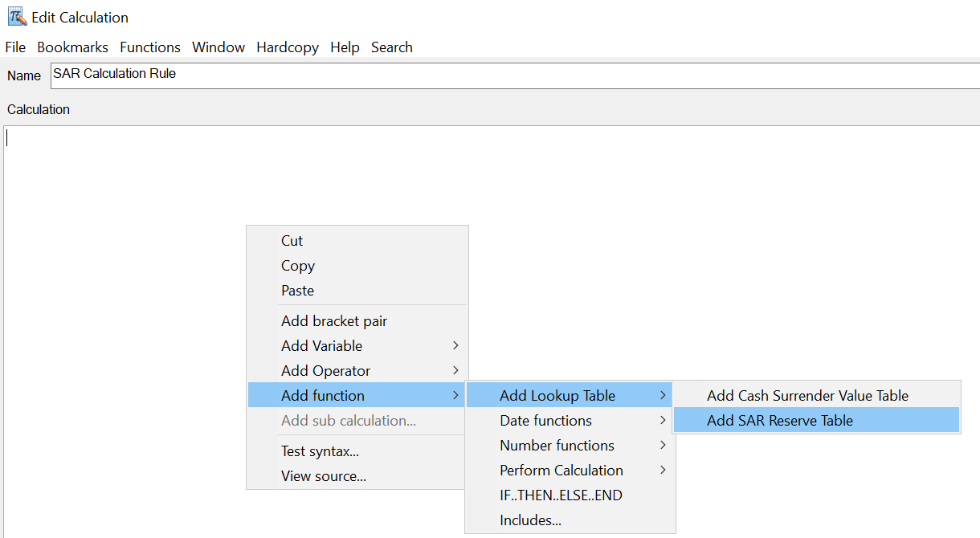Click Paste in the context menu
980x538 pixels.
click(297, 291)
